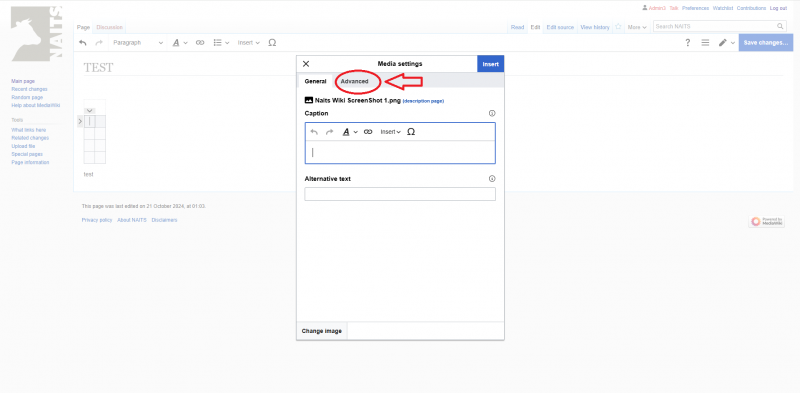800x393 pixels.
Task: Go to Main page in sidebar
Action: (23, 81)
